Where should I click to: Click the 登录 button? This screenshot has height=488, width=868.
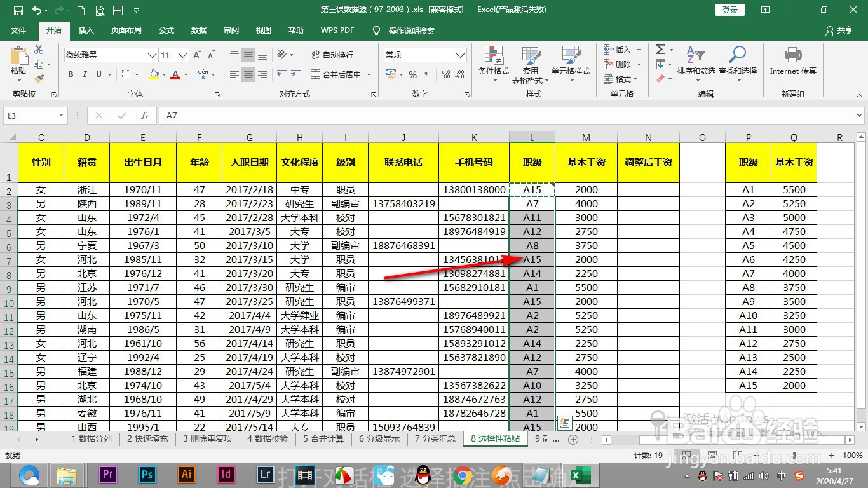click(729, 10)
